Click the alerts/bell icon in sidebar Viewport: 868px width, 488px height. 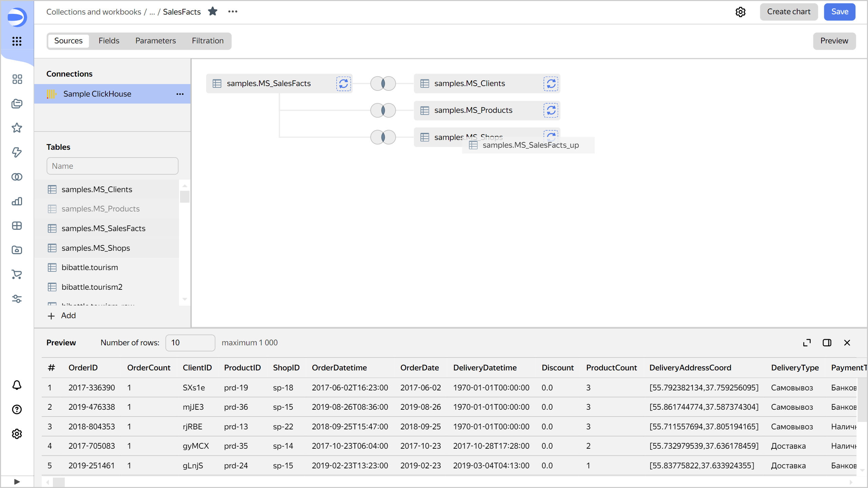pyautogui.click(x=17, y=385)
